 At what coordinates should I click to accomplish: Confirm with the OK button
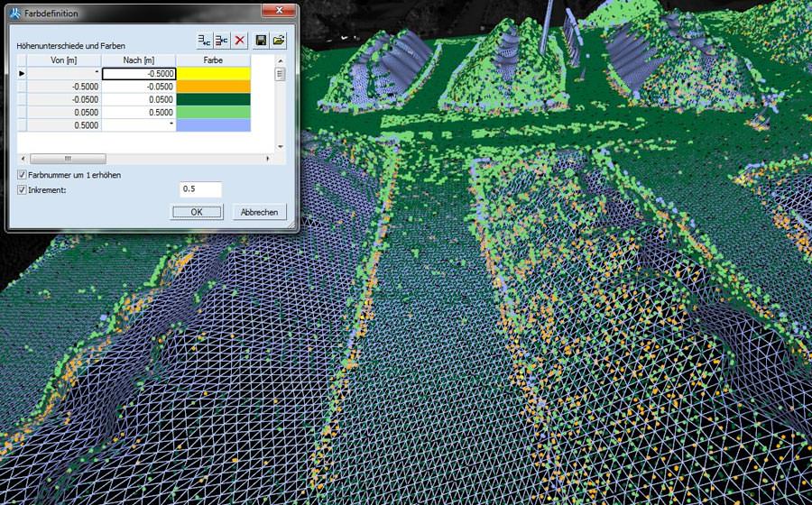point(197,212)
